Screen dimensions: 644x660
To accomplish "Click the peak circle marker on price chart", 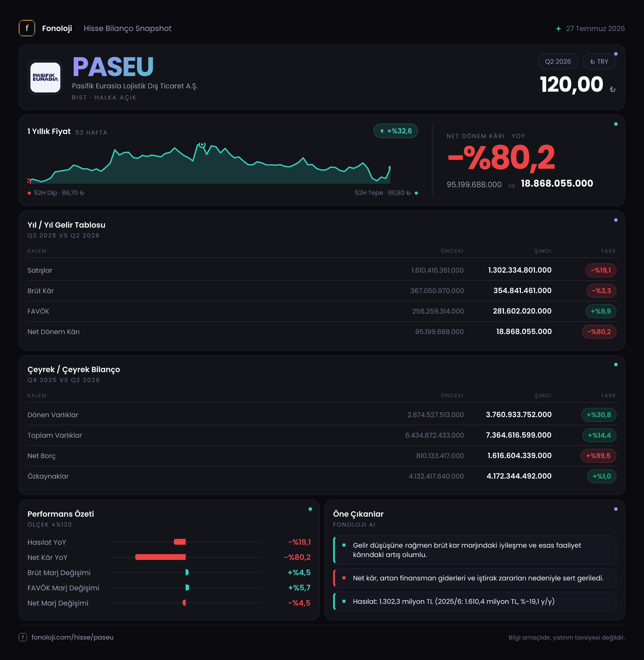I will pos(202,145).
